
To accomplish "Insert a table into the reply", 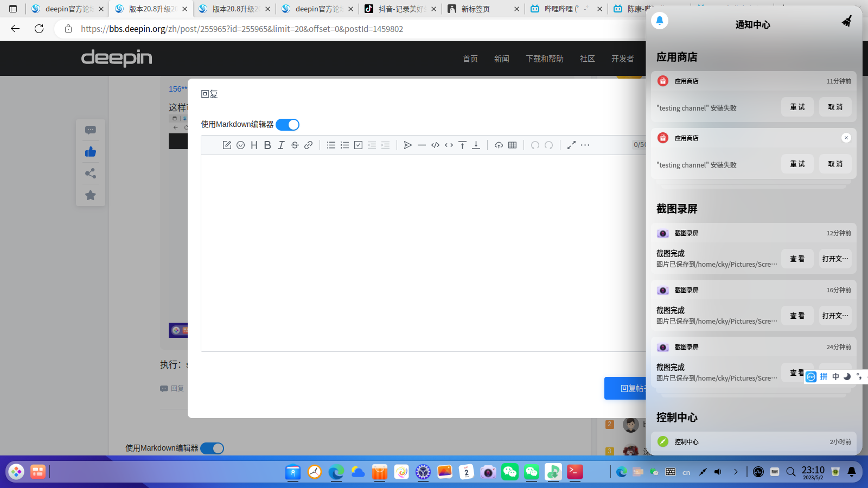I will pos(512,145).
